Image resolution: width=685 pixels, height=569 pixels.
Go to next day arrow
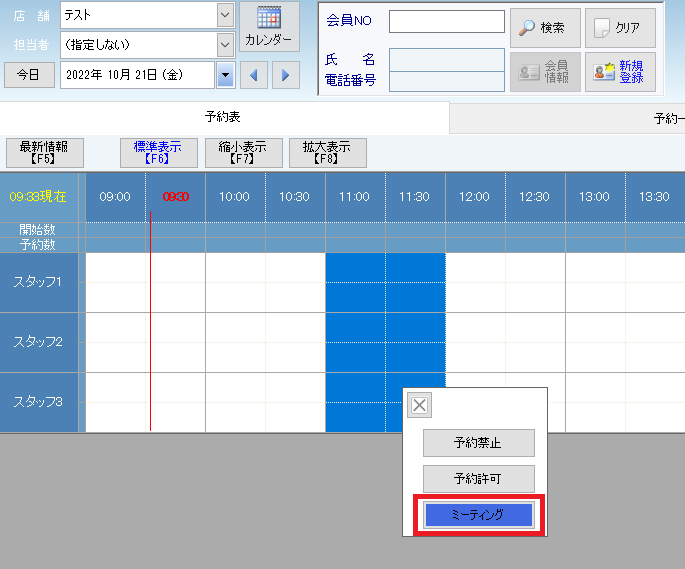[x=286, y=75]
